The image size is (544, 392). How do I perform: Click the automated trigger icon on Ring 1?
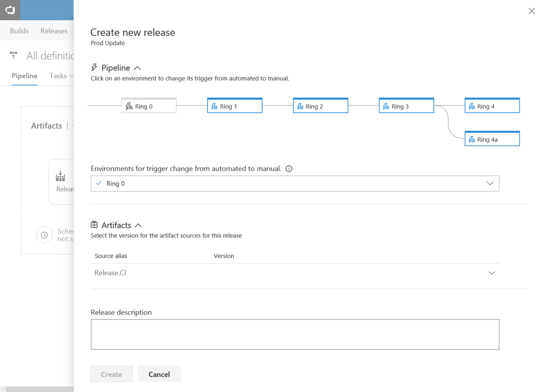pyautogui.click(x=214, y=106)
